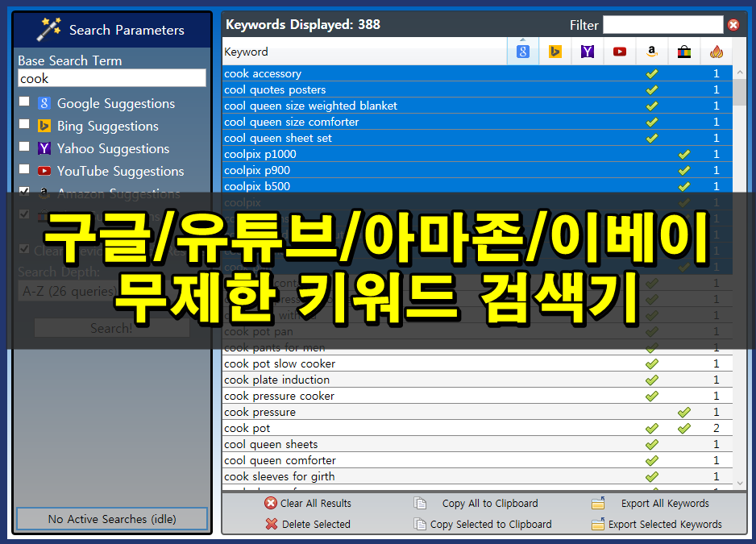756x544 pixels.
Task: Select row 'cool queen sheets'
Action: tap(477, 444)
